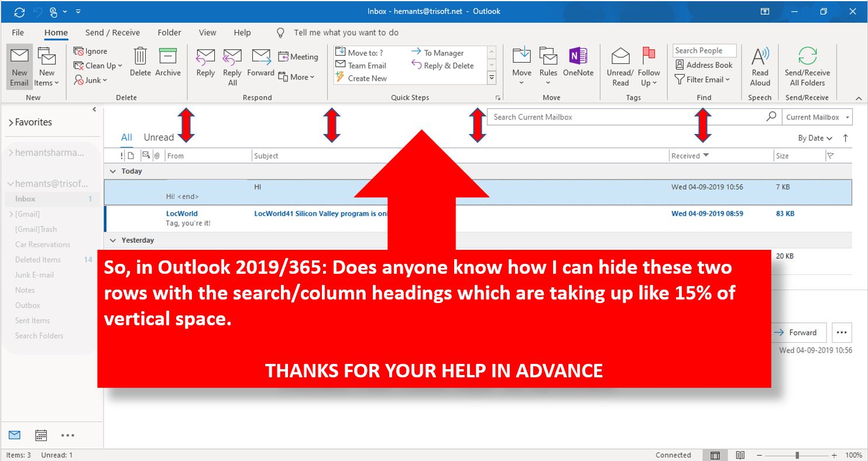
Task: Open the Address Book
Action: pyautogui.click(x=704, y=65)
